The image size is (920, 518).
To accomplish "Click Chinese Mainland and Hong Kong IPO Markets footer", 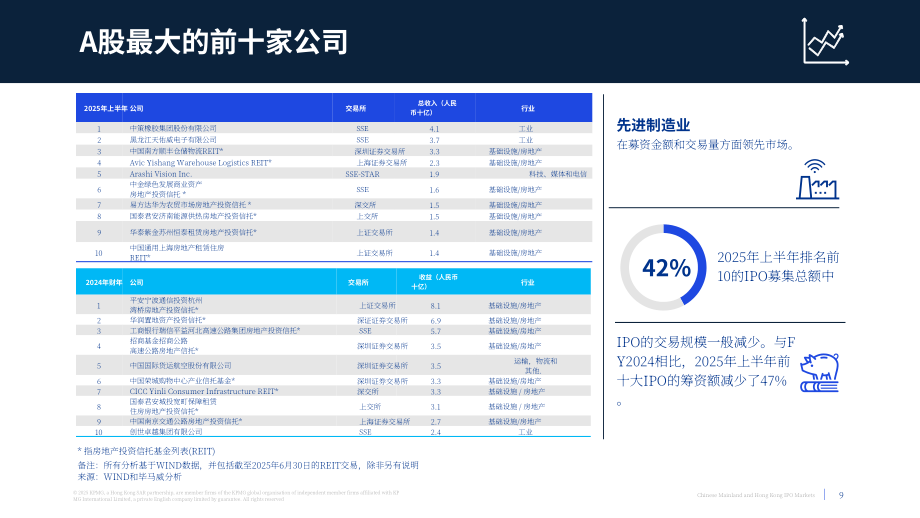I will tap(756, 495).
